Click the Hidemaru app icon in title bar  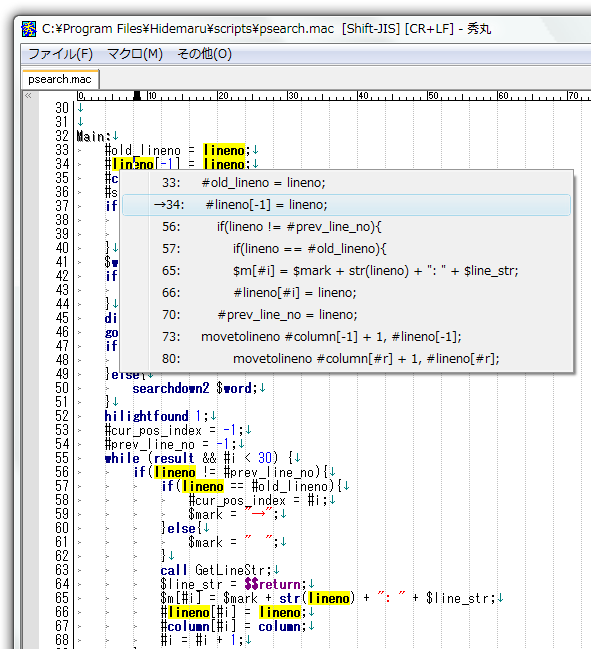click(29, 29)
